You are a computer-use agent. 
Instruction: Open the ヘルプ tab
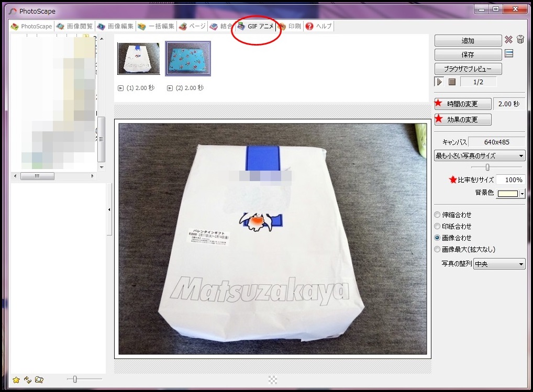(x=319, y=26)
